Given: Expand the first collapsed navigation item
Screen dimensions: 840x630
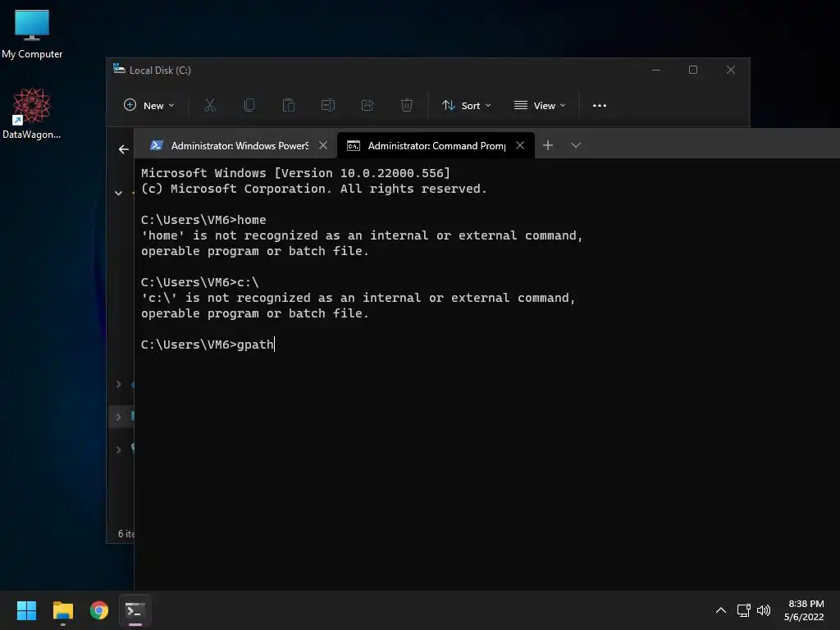Looking at the screenshot, I should point(118,384).
